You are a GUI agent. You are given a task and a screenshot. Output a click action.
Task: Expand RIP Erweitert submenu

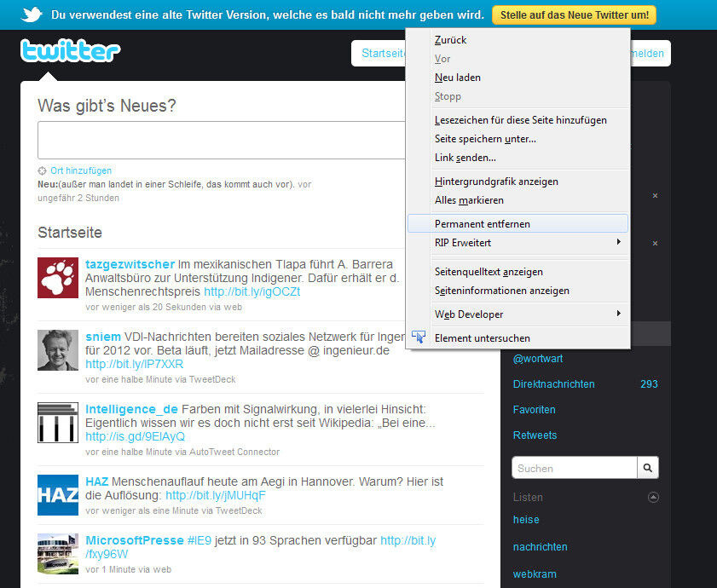pos(518,242)
